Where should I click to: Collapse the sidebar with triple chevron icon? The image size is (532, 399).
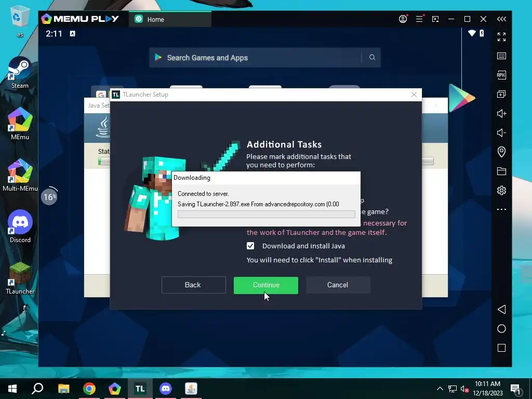[501, 19]
